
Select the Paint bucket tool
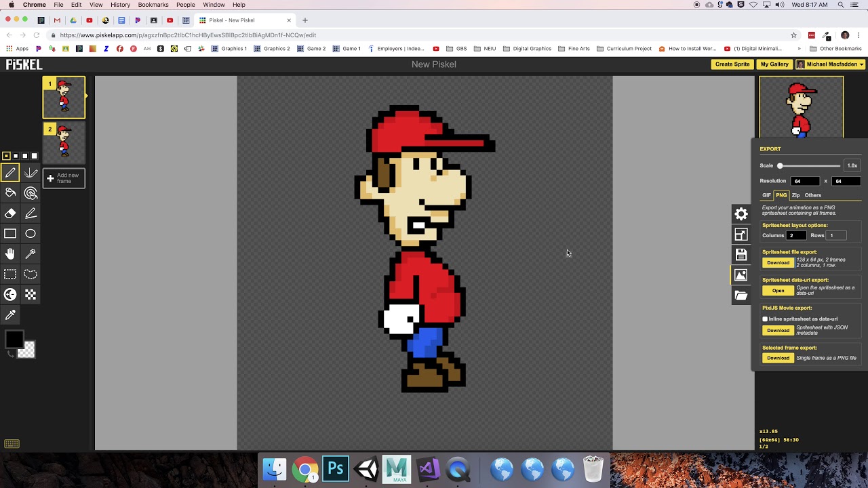tap(10, 193)
